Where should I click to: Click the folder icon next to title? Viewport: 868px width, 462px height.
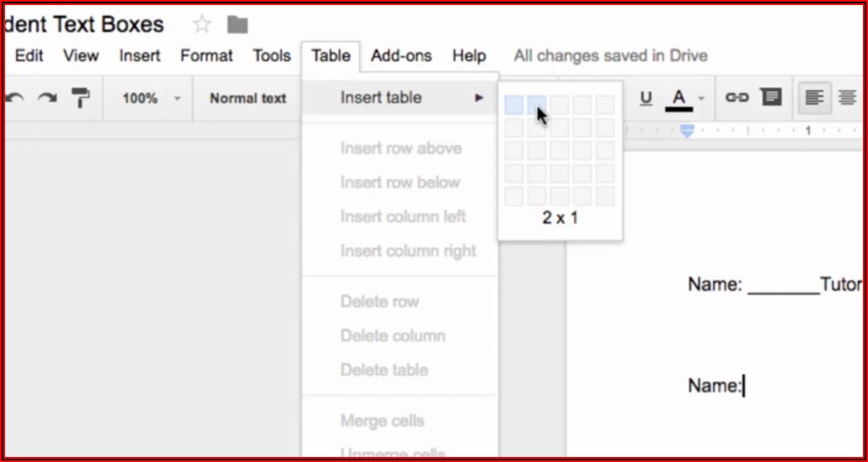tap(238, 24)
